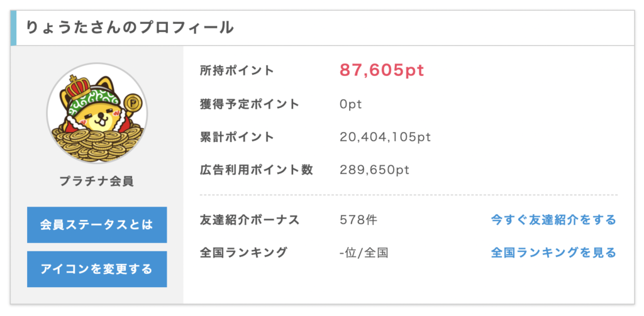
Task: Select the red 87,605pt points value
Action: [382, 70]
